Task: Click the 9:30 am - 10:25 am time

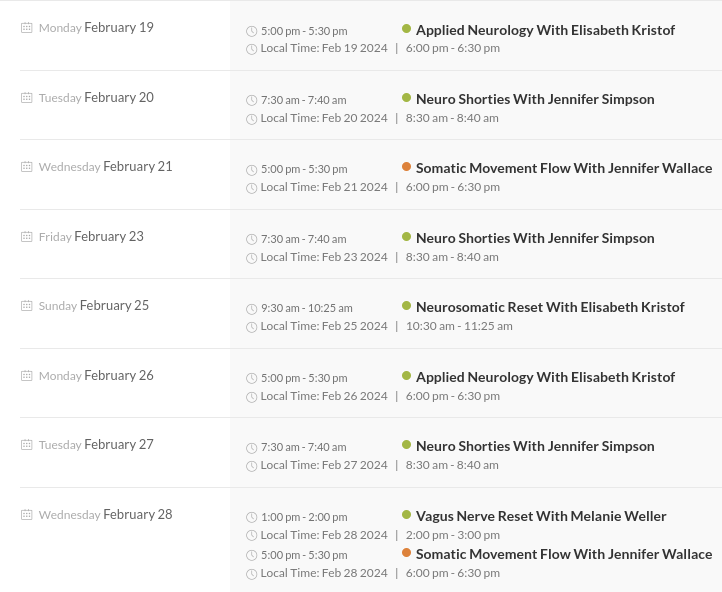Action: point(307,308)
